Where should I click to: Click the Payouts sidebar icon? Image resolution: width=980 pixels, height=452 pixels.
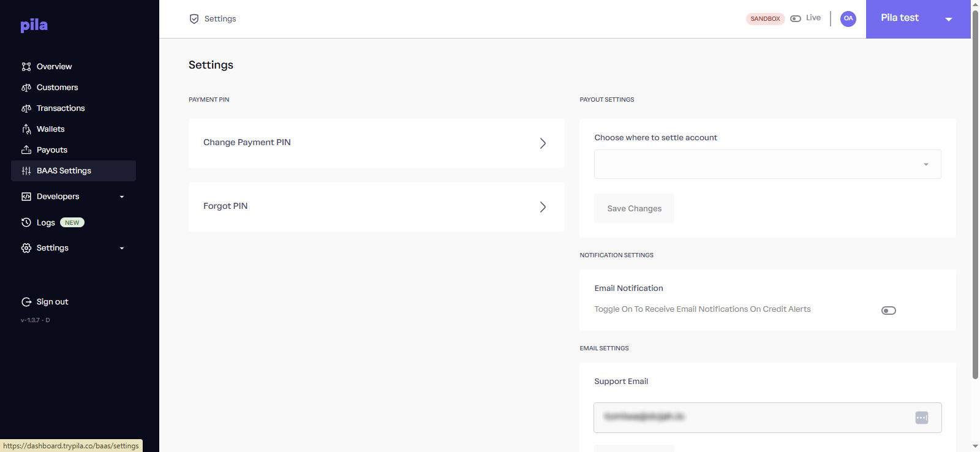tap(26, 150)
